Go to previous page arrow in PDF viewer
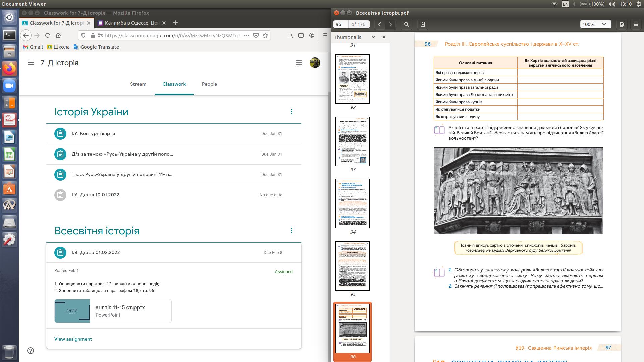The width and height of the screenshot is (644, 362). 379,24
